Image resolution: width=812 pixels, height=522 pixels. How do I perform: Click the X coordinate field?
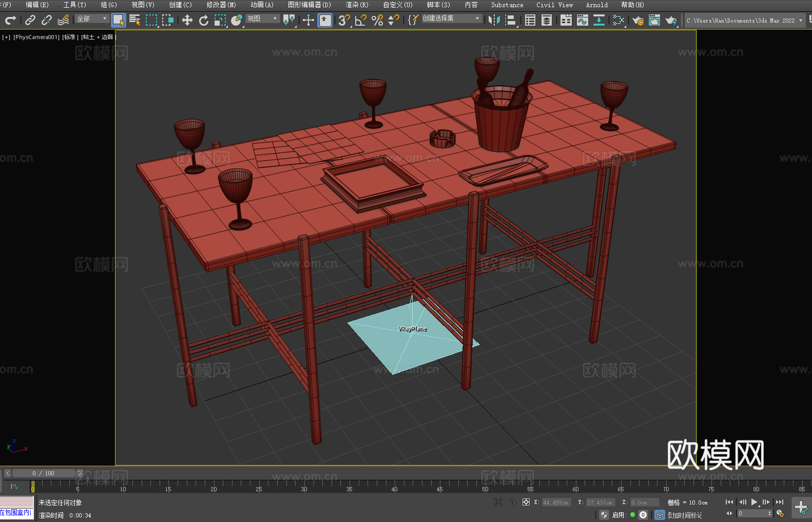point(556,502)
